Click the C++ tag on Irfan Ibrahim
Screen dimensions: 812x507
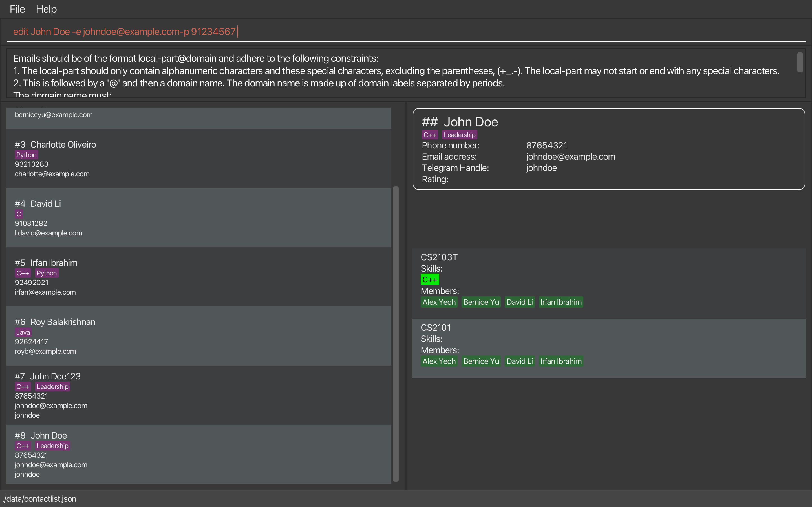pos(22,273)
